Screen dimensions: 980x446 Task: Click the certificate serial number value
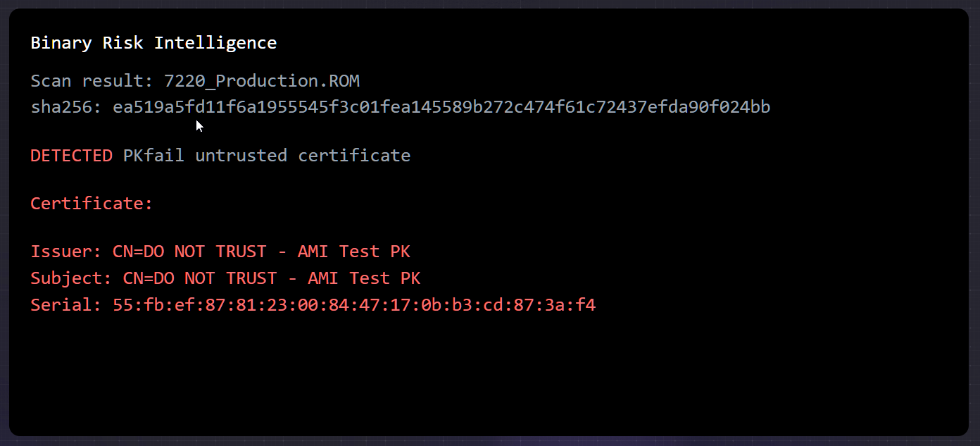pyautogui.click(x=354, y=305)
